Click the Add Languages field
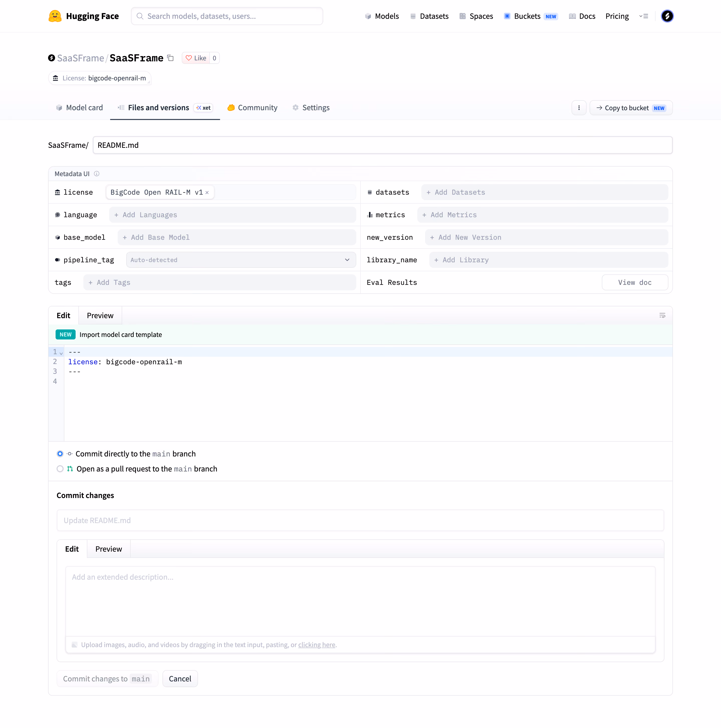The height and width of the screenshot is (728, 721). click(232, 215)
